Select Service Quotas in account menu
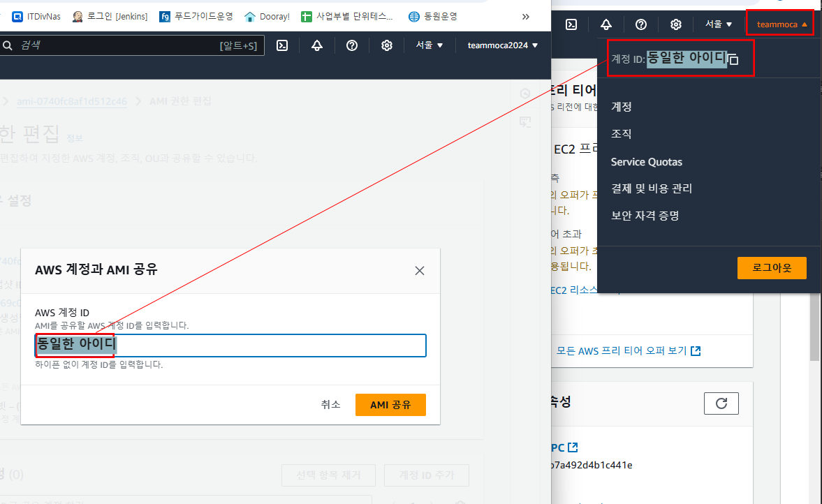Viewport: 822px width, 504px height. (x=647, y=162)
